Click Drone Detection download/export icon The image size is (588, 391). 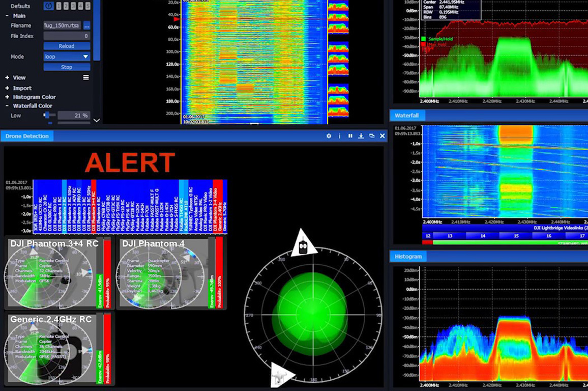coord(361,136)
